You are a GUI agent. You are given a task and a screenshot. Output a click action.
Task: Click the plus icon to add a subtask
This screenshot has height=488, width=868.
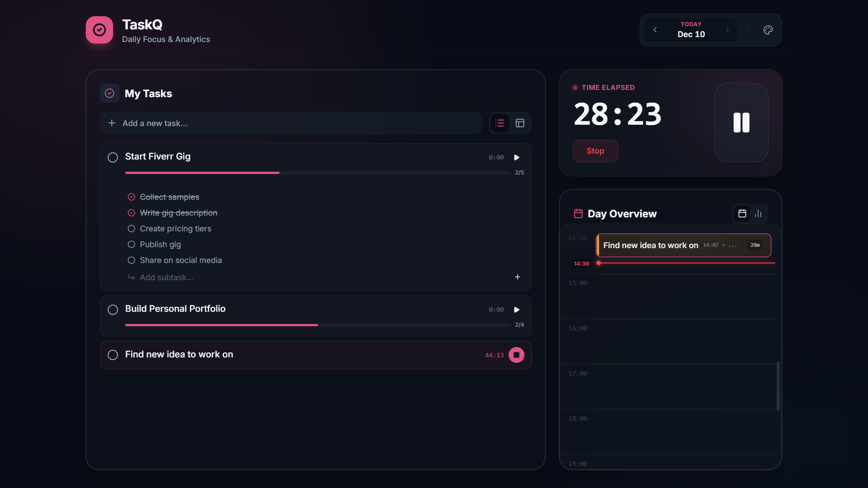(517, 277)
